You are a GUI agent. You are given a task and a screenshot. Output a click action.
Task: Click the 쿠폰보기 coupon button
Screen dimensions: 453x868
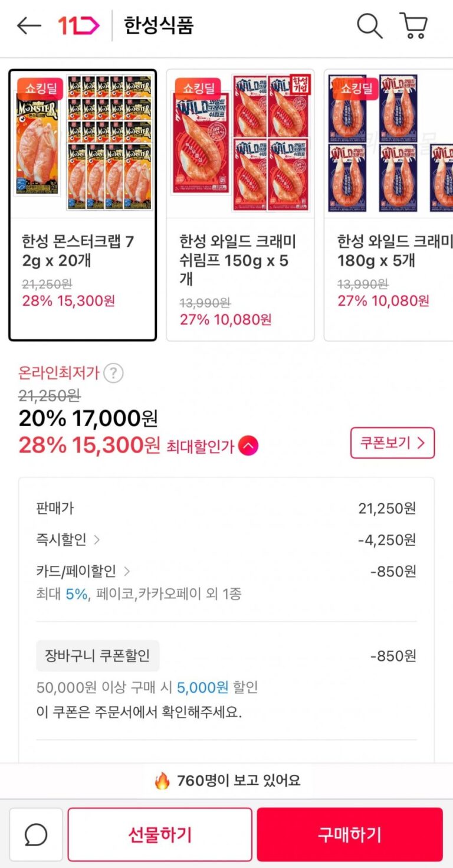392,443
